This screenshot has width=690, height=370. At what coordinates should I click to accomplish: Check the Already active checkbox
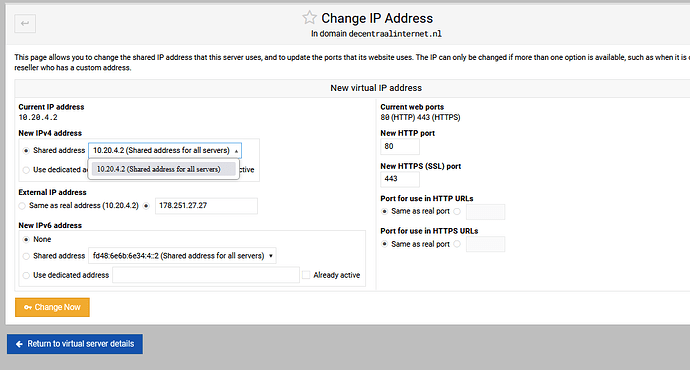click(306, 275)
